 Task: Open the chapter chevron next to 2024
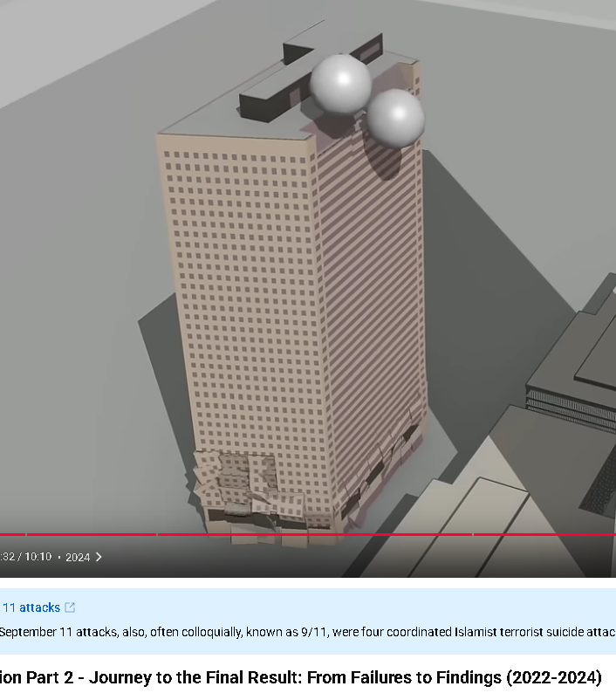click(x=99, y=557)
